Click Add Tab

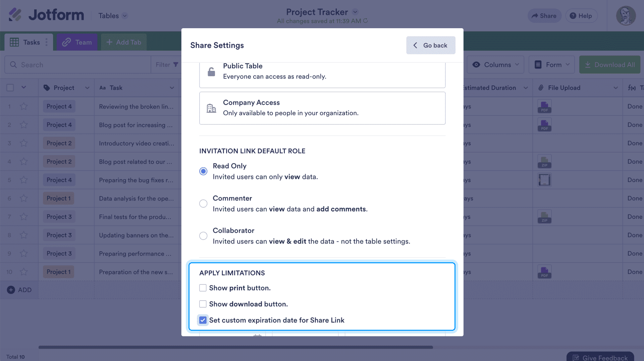coord(124,42)
